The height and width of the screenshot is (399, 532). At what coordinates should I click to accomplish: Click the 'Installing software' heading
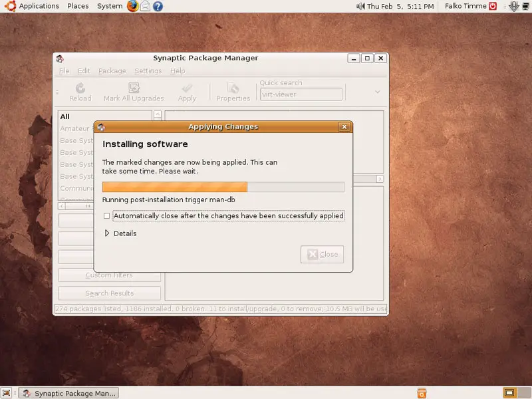point(145,144)
